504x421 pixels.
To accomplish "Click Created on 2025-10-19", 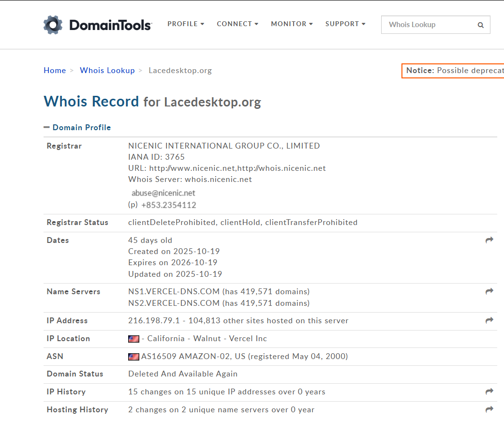I will click(174, 251).
